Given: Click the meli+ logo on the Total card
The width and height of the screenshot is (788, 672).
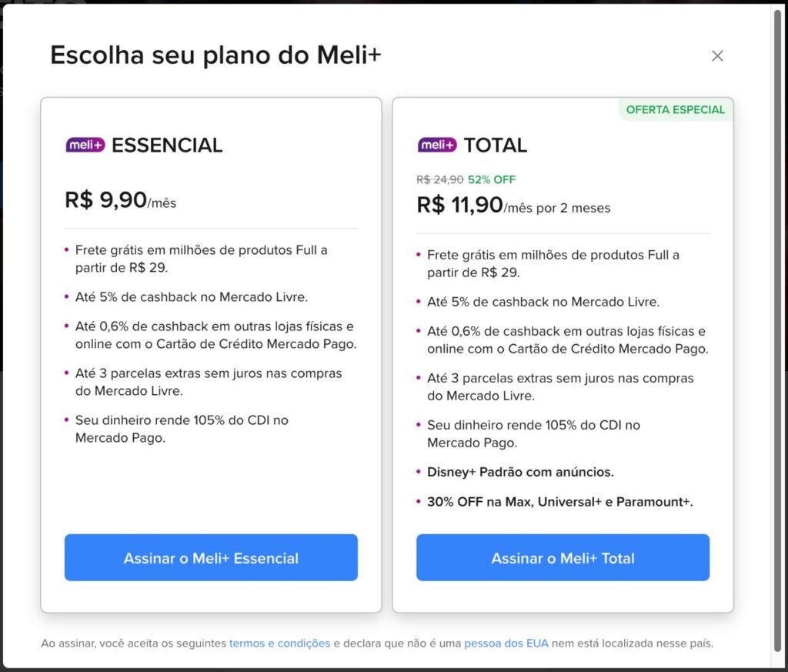Looking at the screenshot, I should point(436,145).
